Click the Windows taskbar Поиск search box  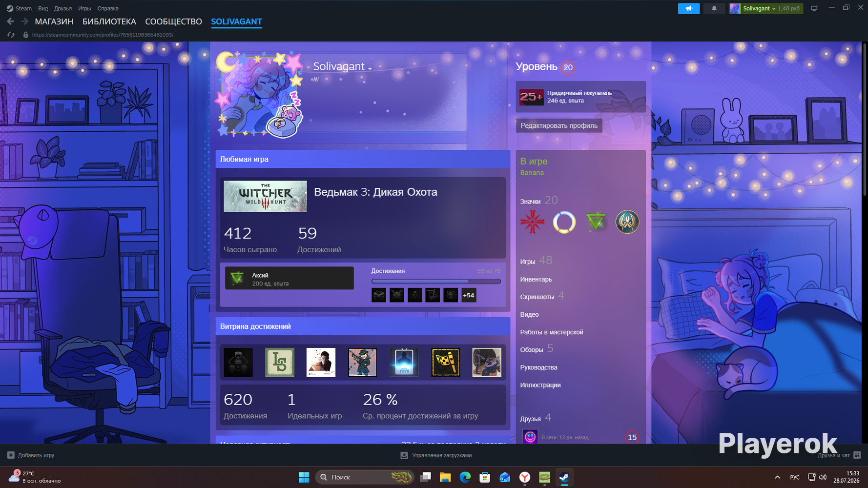365,477
